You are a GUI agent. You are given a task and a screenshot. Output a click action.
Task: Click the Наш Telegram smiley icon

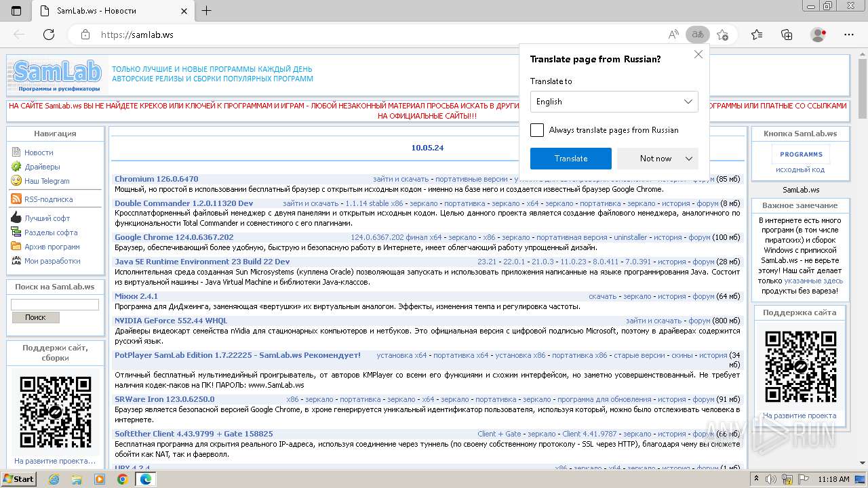[x=16, y=181]
